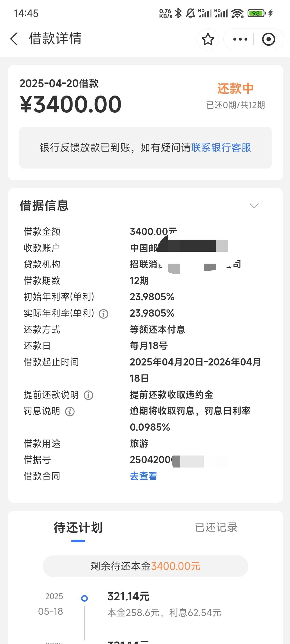This screenshot has width=290, height=644.
Task: Tap the 还款中 status label
Action: pyautogui.click(x=235, y=89)
